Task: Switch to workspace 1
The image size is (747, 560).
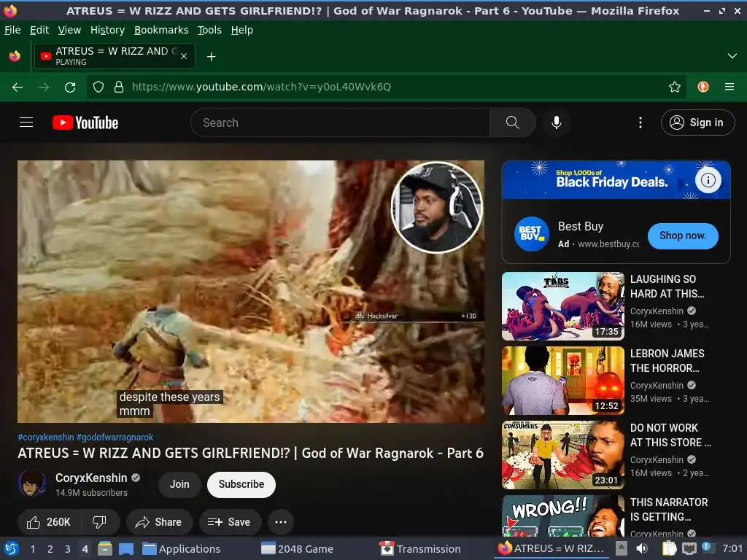Action: tap(32, 549)
